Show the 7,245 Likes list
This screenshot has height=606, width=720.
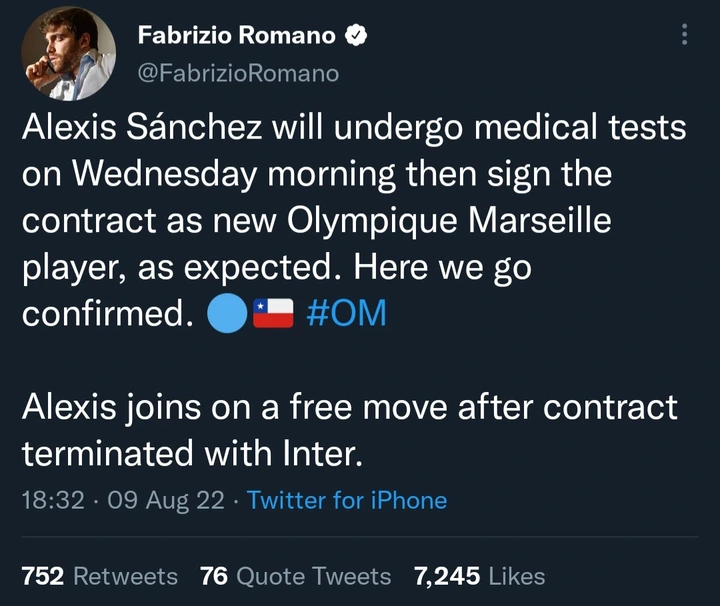coord(480,576)
